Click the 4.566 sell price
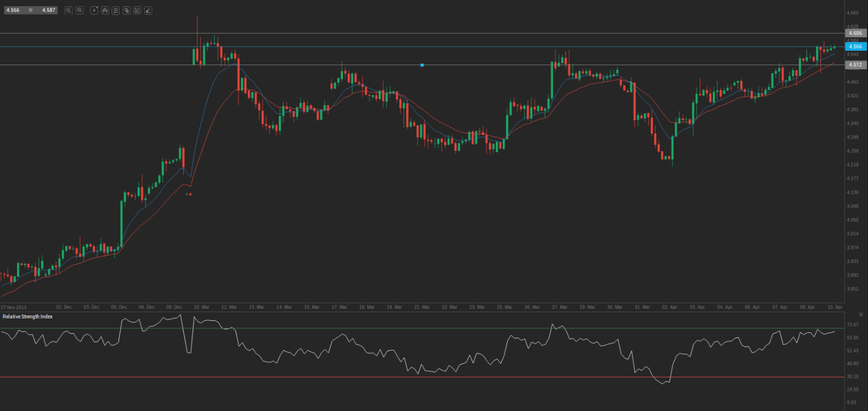Viewport: 868px width, 411px height. pos(13,10)
